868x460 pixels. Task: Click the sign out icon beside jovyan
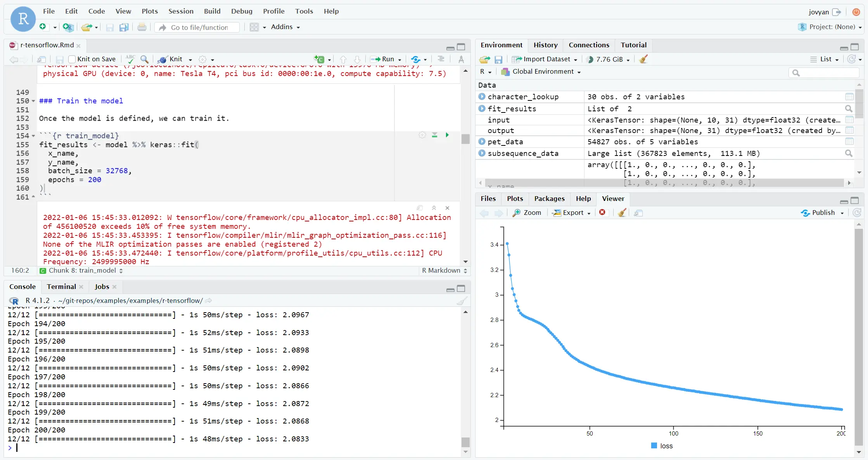click(837, 12)
